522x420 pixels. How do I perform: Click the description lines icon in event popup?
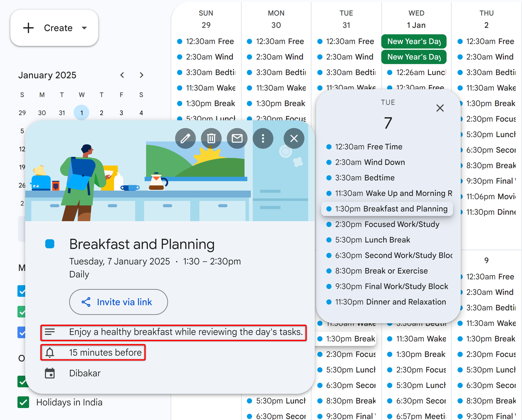(x=50, y=332)
